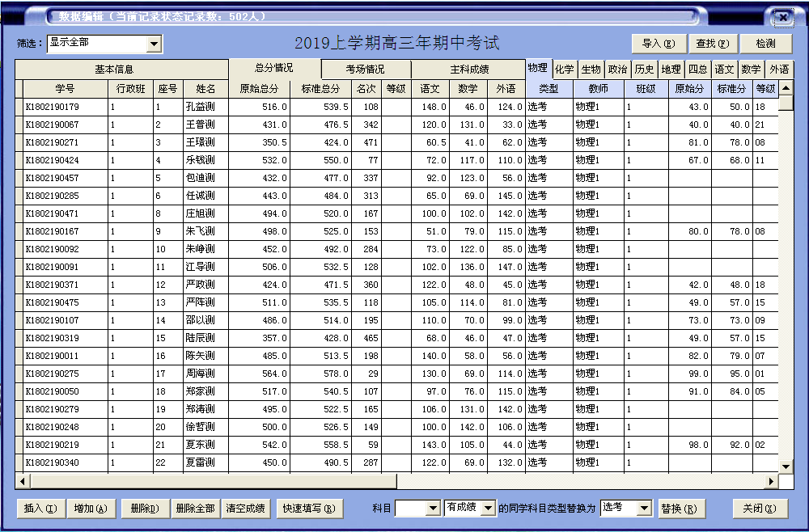Select physics raw score 99.0 cell
The height and width of the screenshot is (532, 809).
point(690,374)
